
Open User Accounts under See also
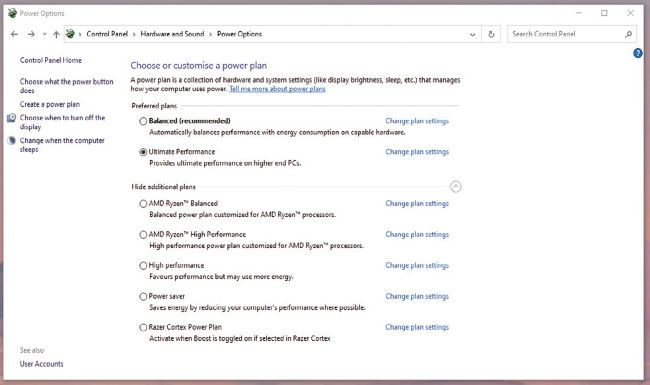[x=41, y=364]
